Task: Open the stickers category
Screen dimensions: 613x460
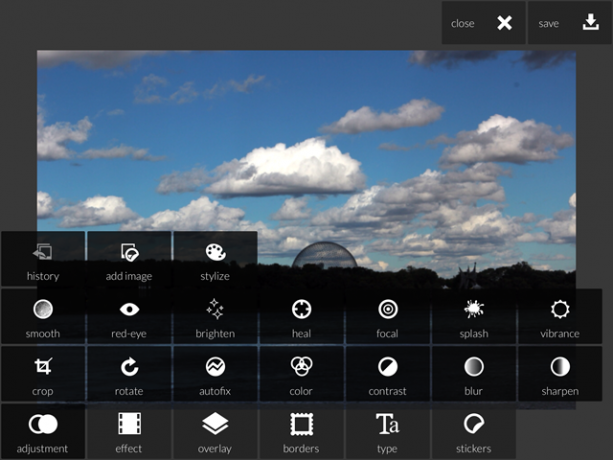Action: [x=474, y=431]
